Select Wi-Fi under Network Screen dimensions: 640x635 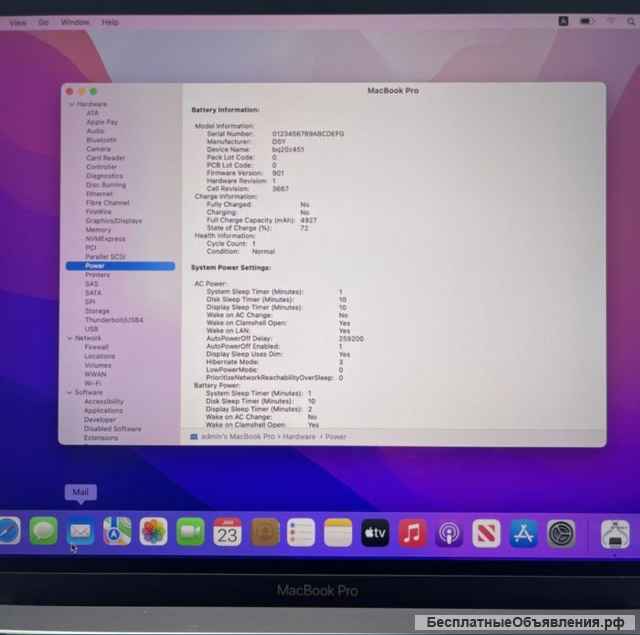[x=93, y=383]
